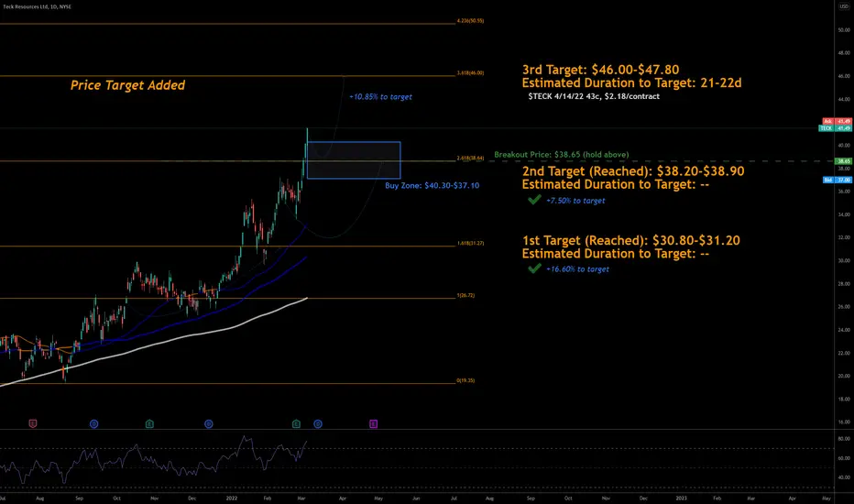Click the 2023 label on the time axis
This screenshot has height=504, width=854.
(681, 498)
